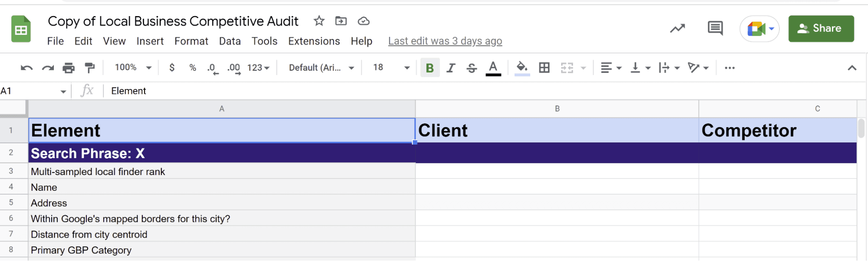Open the comment history icon

715,29
